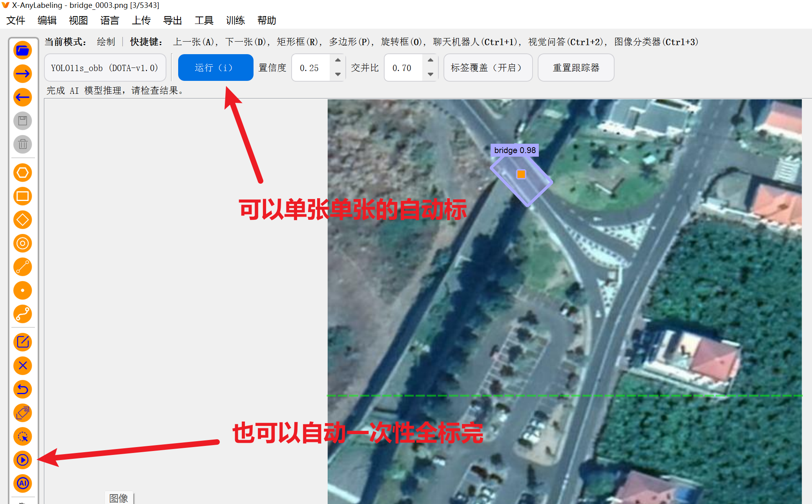812x504 pixels.
Task: Select the rectangle drawing tool
Action: [x=23, y=196]
